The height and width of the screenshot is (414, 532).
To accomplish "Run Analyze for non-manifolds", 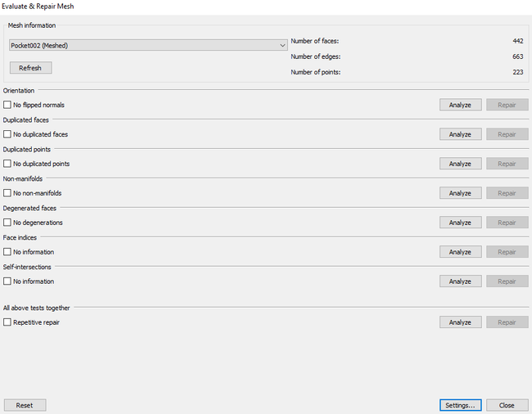I will tap(460, 193).
